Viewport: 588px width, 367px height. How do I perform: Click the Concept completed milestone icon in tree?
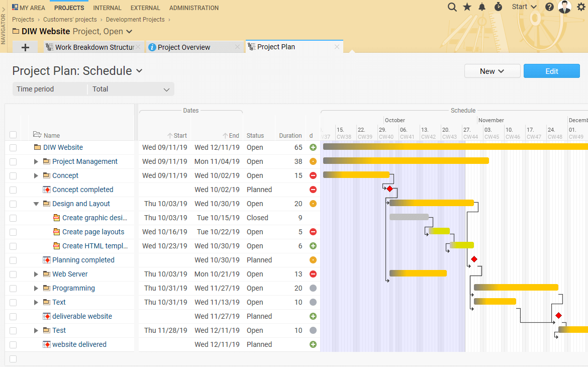click(47, 190)
